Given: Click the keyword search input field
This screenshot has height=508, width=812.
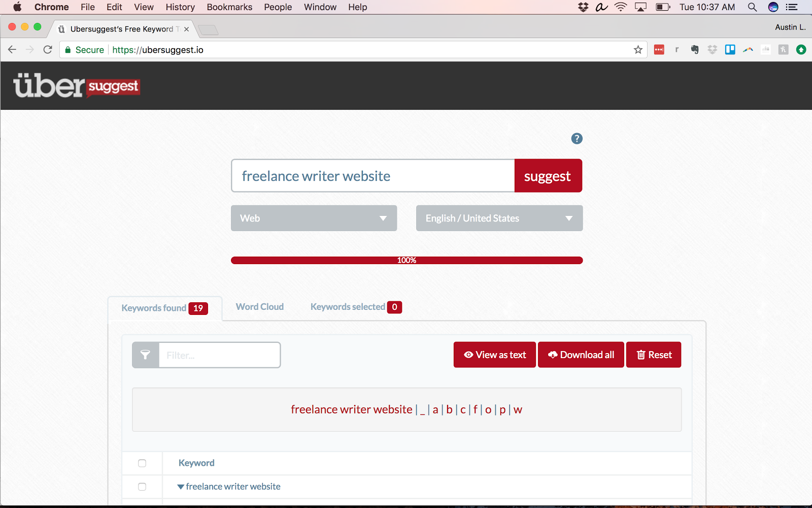Looking at the screenshot, I should 373,176.
